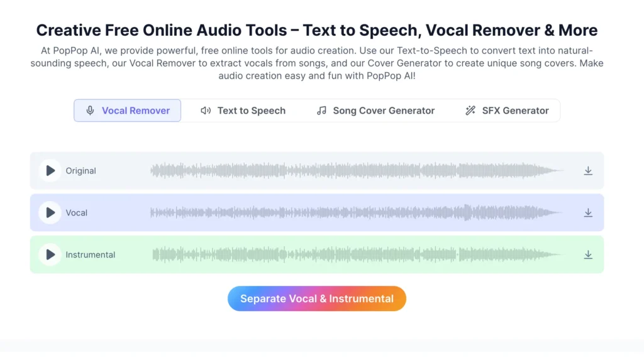The width and height of the screenshot is (644, 360).
Task: Seek within the Vocal waveform
Action: (357, 212)
